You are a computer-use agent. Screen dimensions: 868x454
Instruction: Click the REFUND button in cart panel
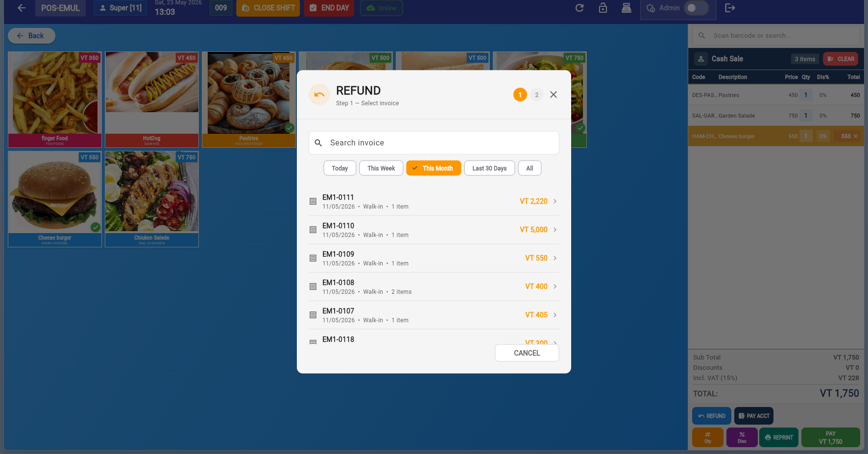click(712, 416)
